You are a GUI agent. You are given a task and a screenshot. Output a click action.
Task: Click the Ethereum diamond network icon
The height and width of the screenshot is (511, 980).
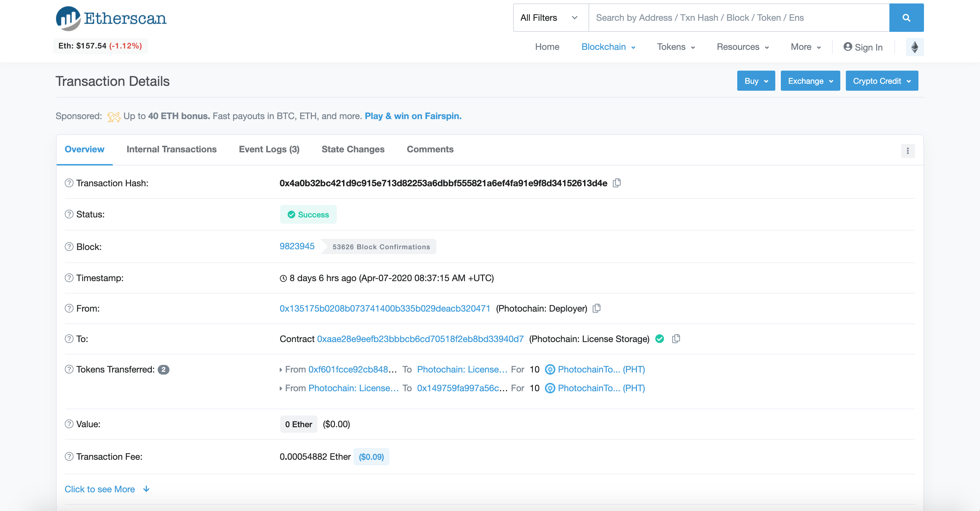[x=914, y=47]
